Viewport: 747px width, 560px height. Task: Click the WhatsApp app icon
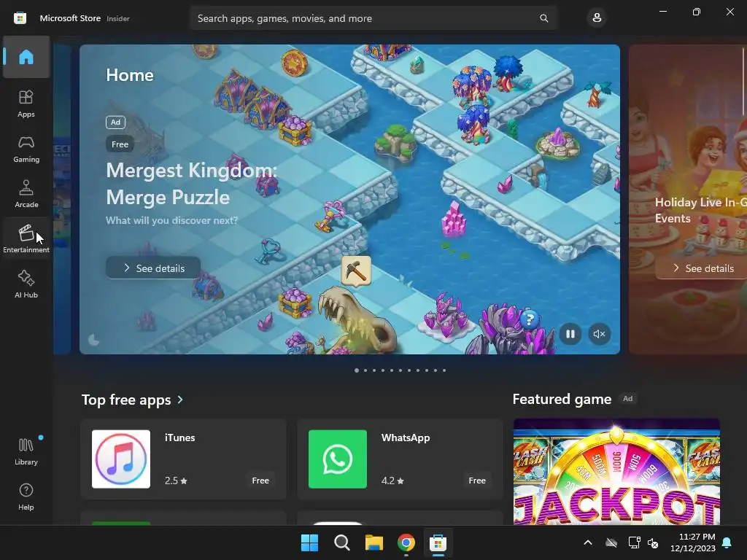338,459
